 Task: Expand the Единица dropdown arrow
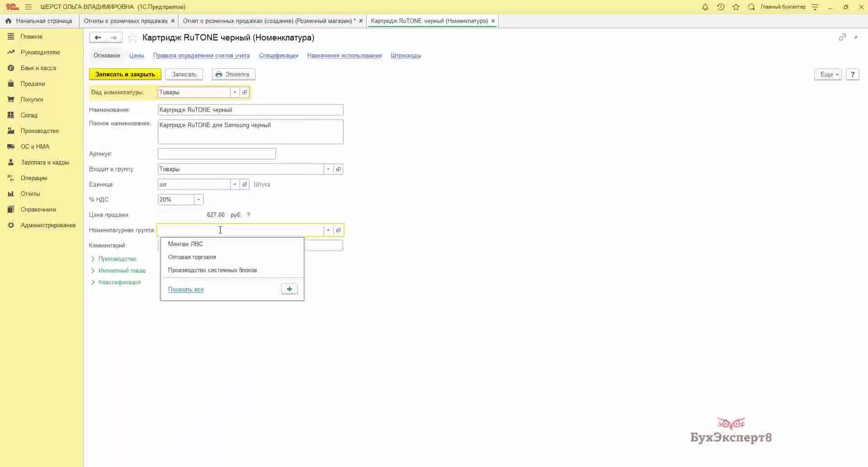click(235, 184)
